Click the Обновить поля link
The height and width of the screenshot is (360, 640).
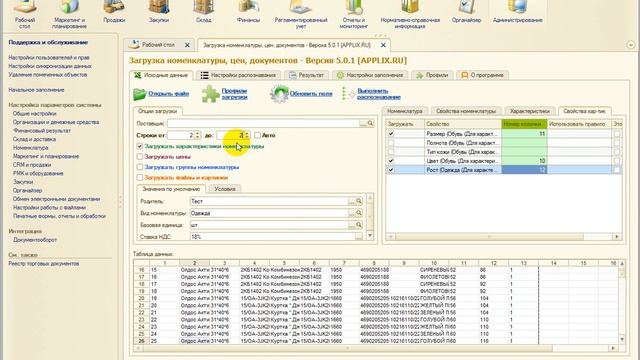[x=311, y=93]
